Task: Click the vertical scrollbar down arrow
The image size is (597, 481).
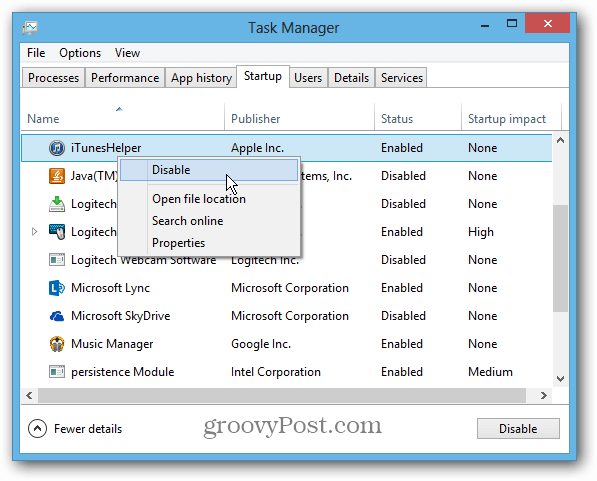Action: tap(560, 379)
